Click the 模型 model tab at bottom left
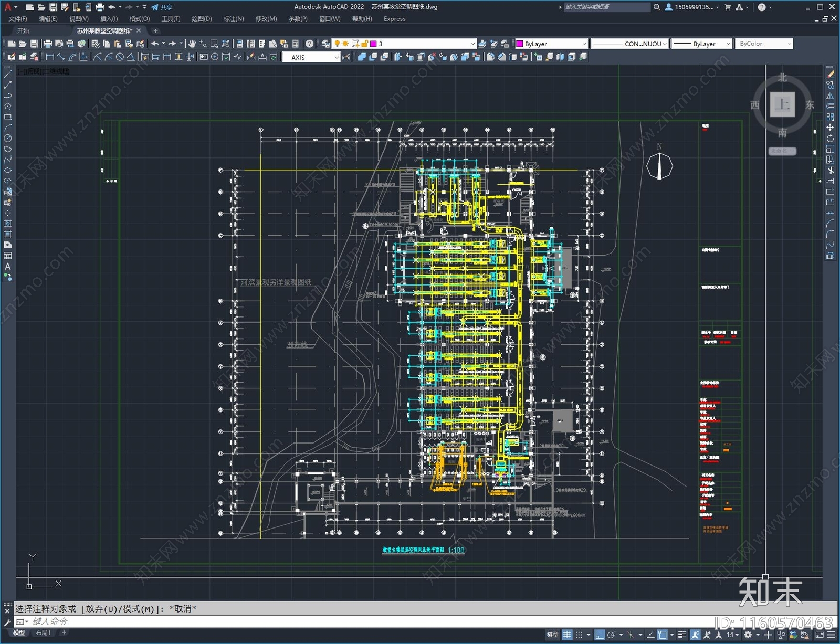 click(x=19, y=633)
